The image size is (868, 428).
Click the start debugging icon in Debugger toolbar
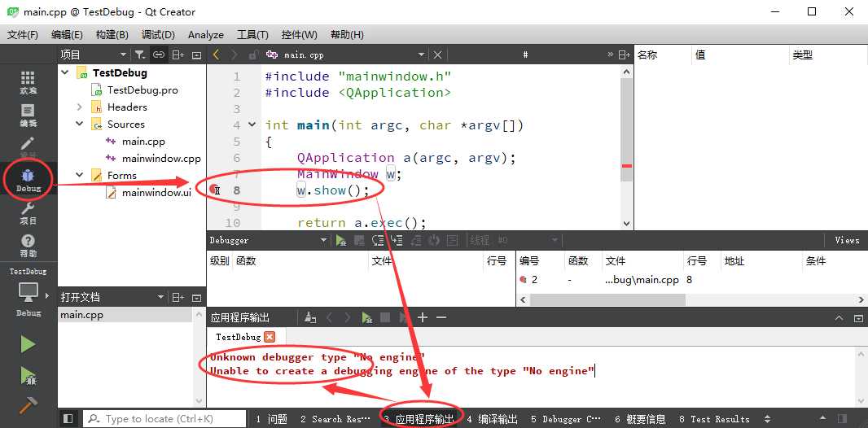(341, 240)
